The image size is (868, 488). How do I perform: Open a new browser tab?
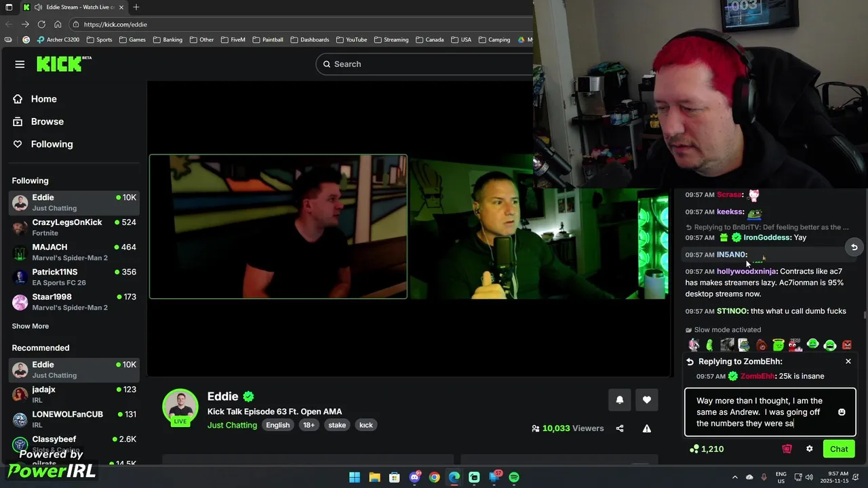[136, 7]
